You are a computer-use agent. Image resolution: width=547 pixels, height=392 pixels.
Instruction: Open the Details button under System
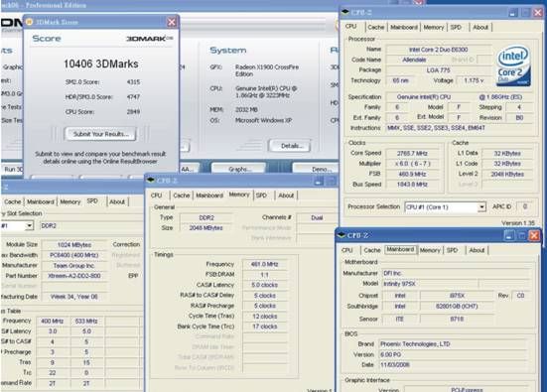290,146
